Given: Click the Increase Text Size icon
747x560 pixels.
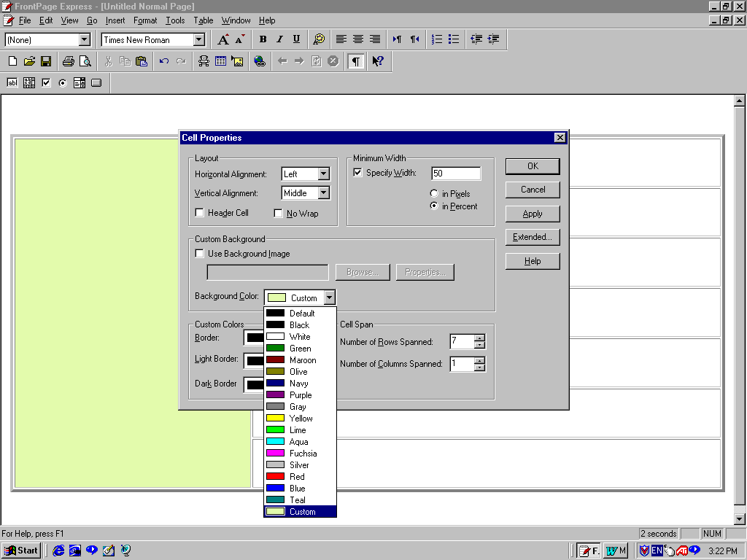Looking at the screenshot, I should 224,39.
